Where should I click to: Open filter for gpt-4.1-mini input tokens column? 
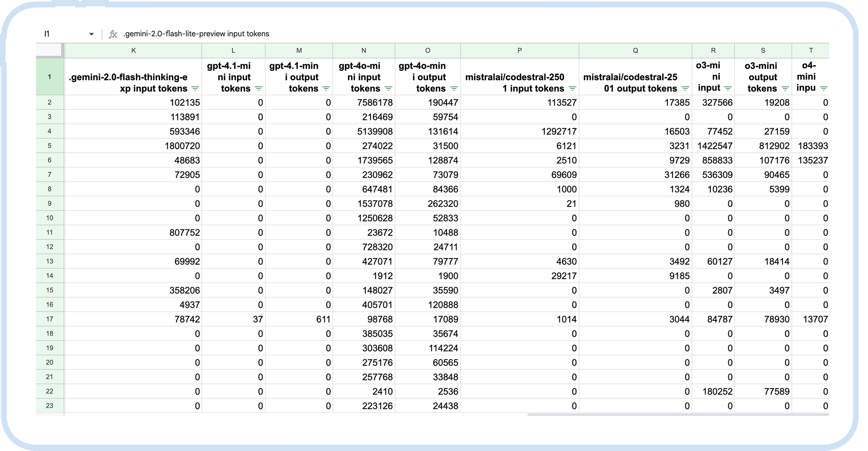coord(259,89)
